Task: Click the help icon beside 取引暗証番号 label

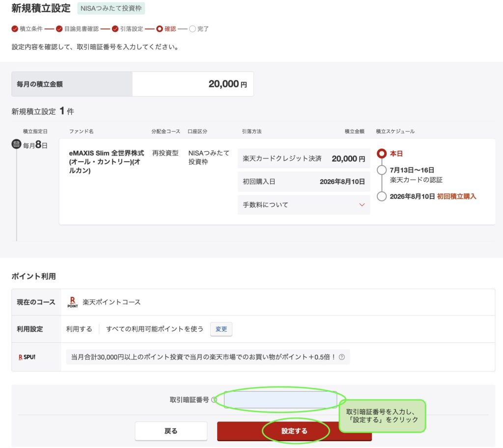Action: click(x=214, y=399)
